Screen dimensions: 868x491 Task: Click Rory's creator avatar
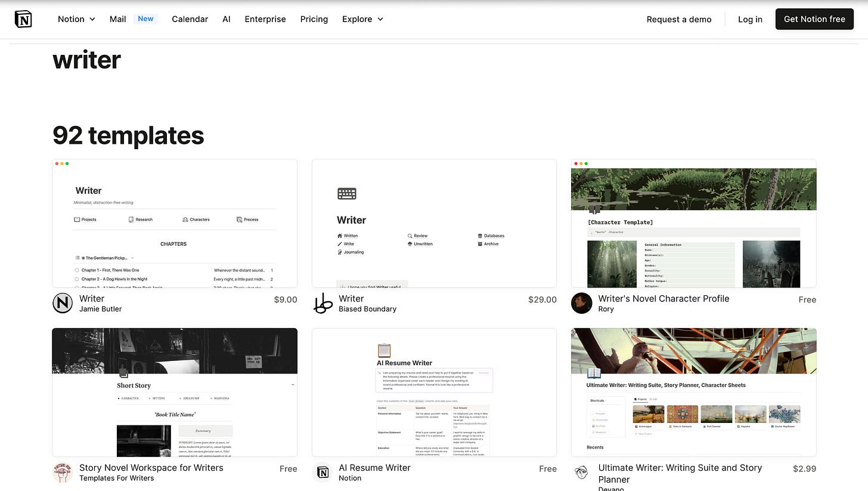point(582,303)
